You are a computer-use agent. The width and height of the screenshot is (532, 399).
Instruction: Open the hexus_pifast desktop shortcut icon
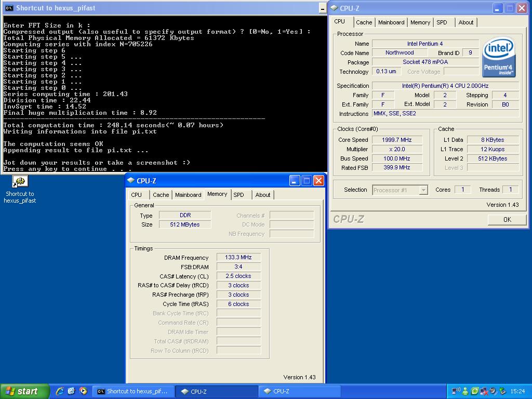click(x=20, y=181)
